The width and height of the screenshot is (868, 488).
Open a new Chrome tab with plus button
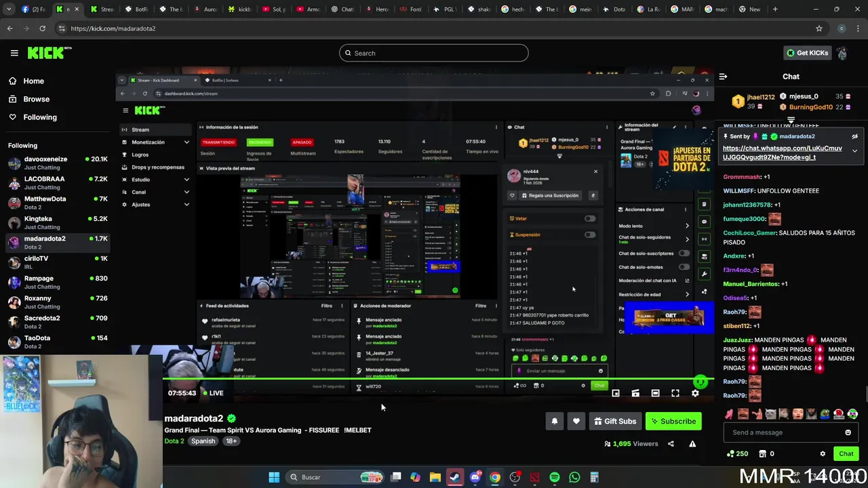pos(775,9)
